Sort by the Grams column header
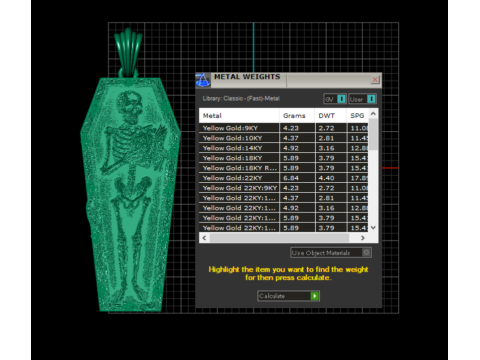Screen dimensions: 480x360 click(297, 116)
